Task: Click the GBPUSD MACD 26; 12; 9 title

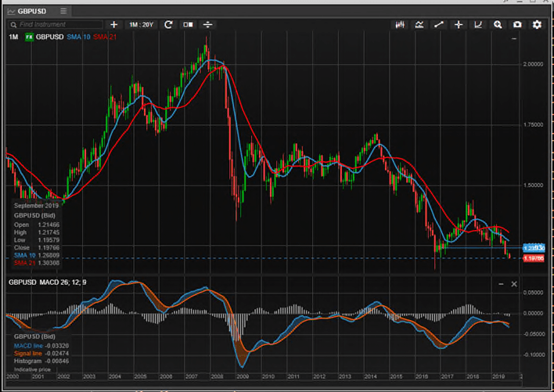Action: [48, 282]
